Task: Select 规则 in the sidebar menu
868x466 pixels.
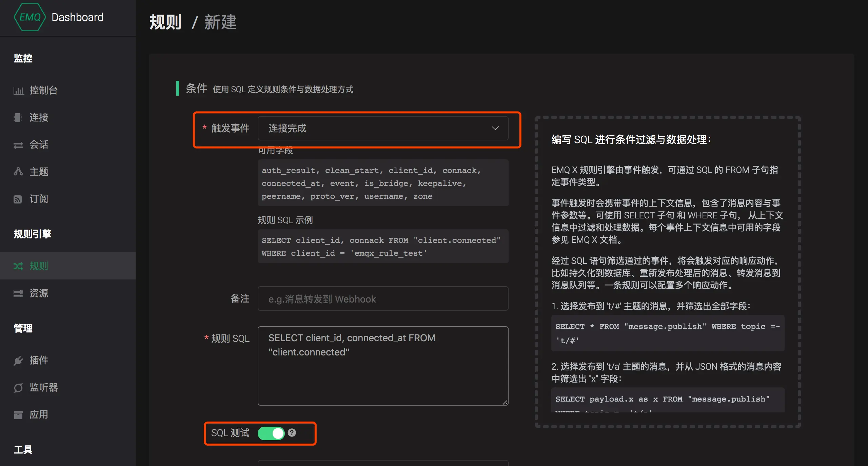Action: 39,266
